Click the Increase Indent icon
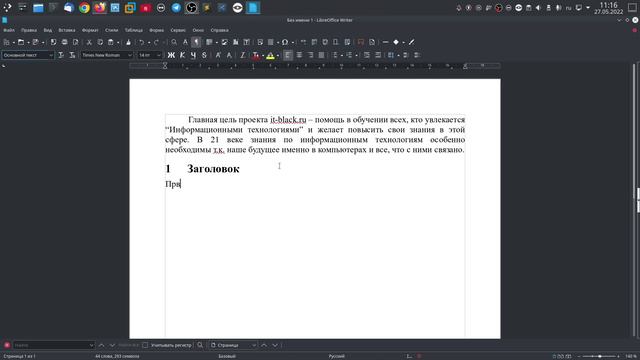Viewport: 640px width, 360px height. (x=367, y=55)
